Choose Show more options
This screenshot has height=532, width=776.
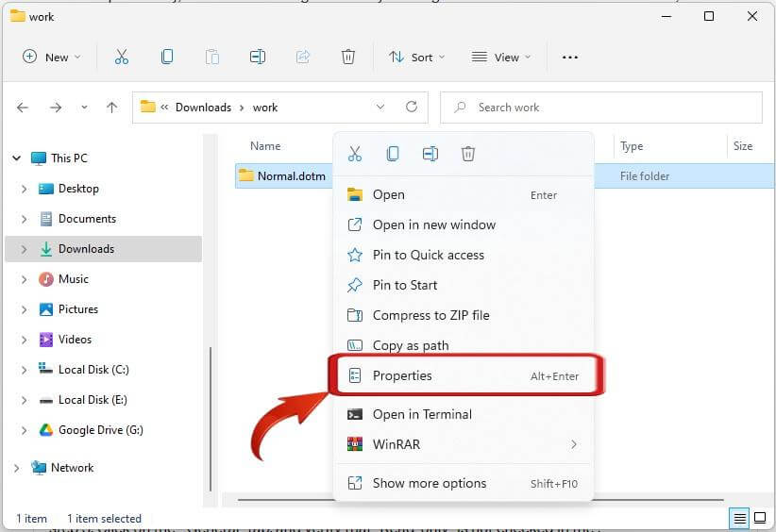464,483
